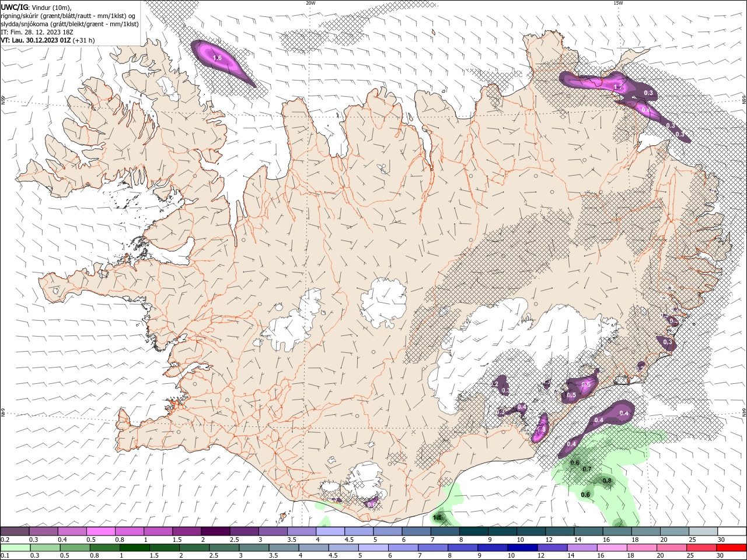The image size is (747, 560).
Task: Select the 12 violet swatch, lower legend row
Action: [x=553, y=548]
